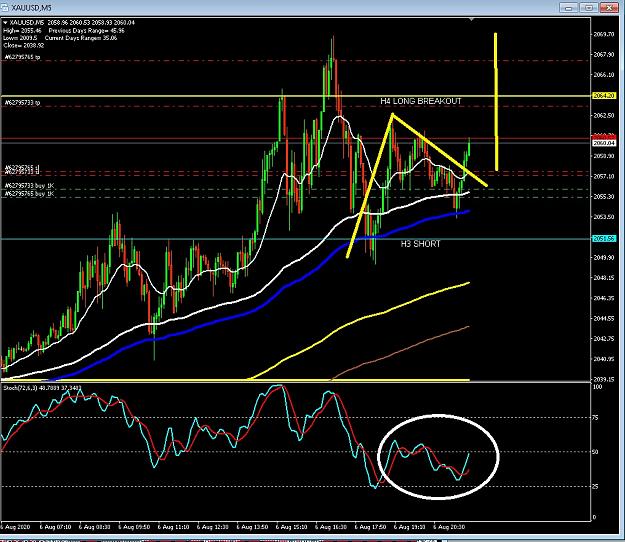The width and height of the screenshot is (625, 542).
Task: Click the XAUUSD,M5 window title text
Action: pyautogui.click(x=32, y=8)
